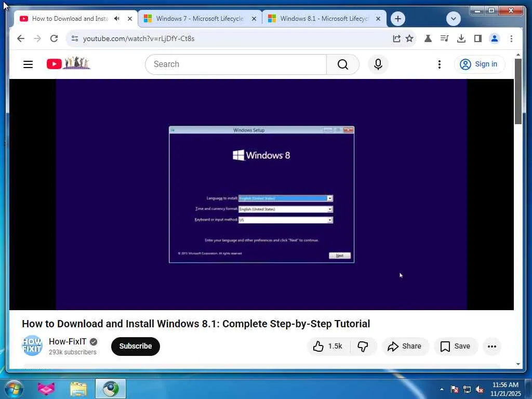
Task: Search with your voice microphone
Action: 378,64
